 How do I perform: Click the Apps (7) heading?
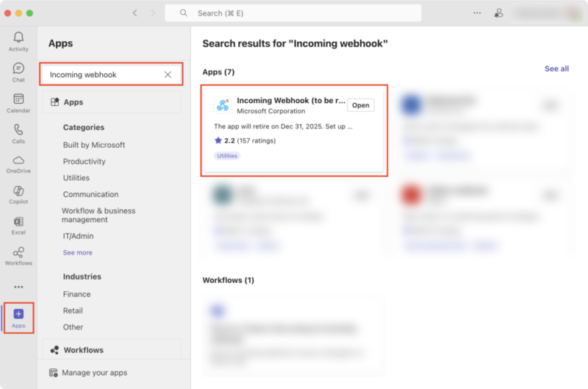coord(218,72)
